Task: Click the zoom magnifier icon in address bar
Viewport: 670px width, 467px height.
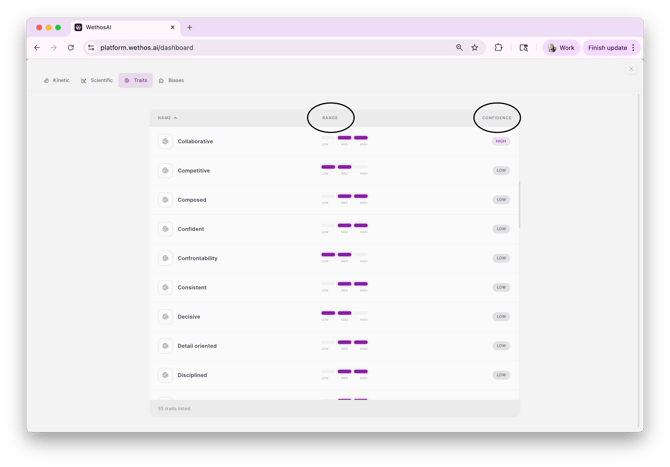Action: (460, 48)
